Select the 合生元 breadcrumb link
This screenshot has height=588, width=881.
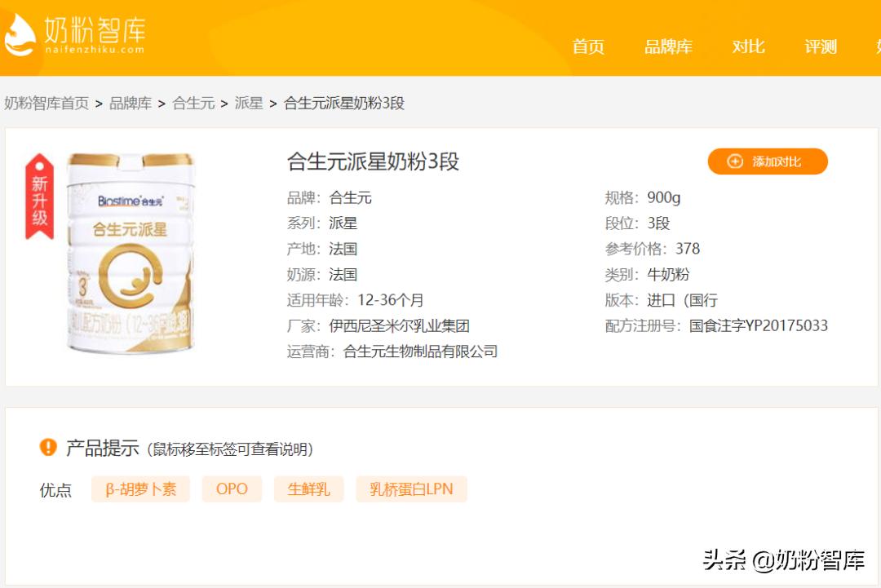click(x=195, y=104)
